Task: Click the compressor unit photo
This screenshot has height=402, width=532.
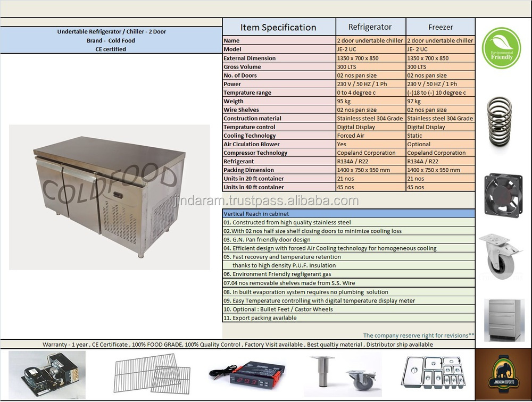Action: [x=47, y=374]
